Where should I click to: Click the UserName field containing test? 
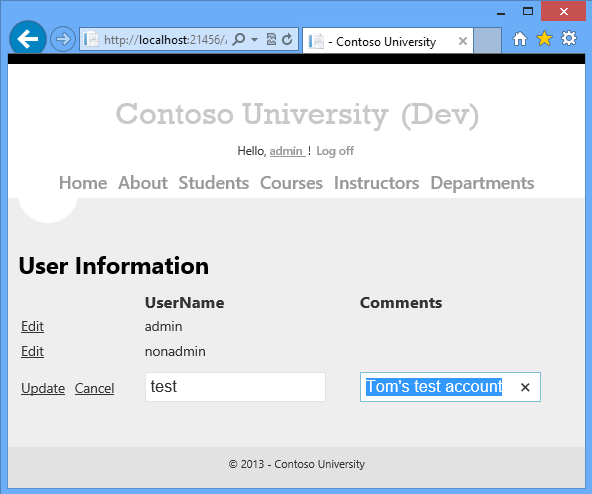[235, 387]
